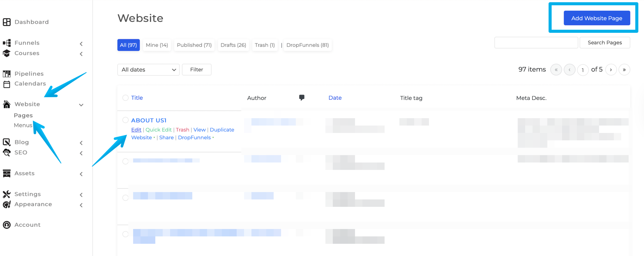Viewport: 644px width, 256px height.
Task: Collapse the Website menu chevron
Action: [x=81, y=105]
